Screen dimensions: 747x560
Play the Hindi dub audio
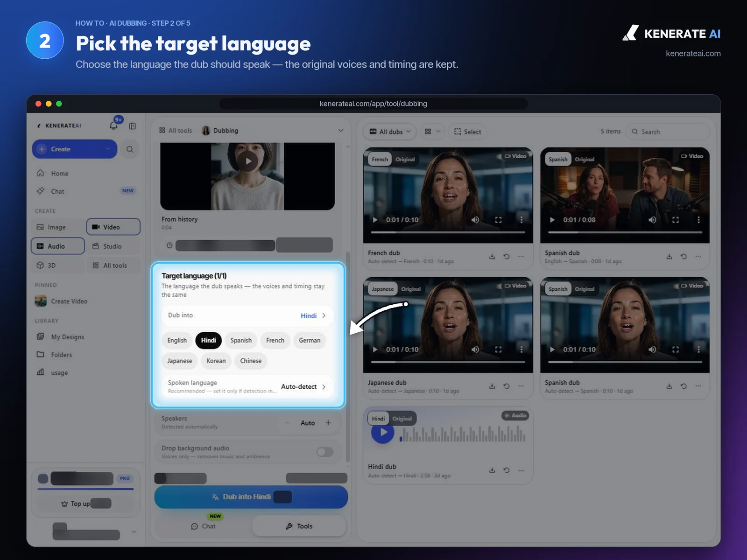click(x=383, y=432)
